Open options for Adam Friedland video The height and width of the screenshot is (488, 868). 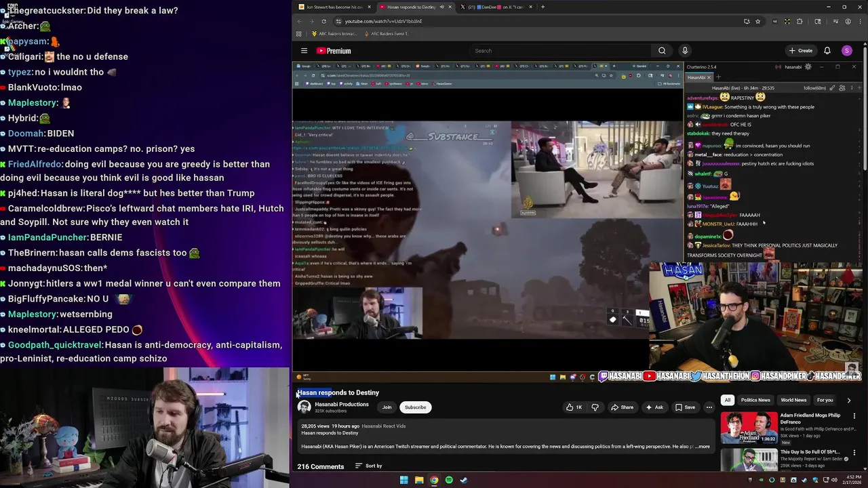tap(854, 416)
